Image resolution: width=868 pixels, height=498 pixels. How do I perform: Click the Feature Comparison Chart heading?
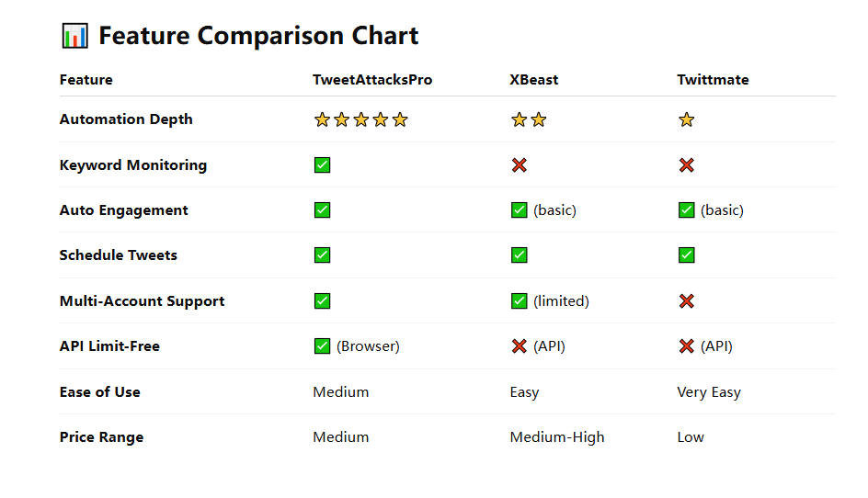pyautogui.click(x=258, y=36)
